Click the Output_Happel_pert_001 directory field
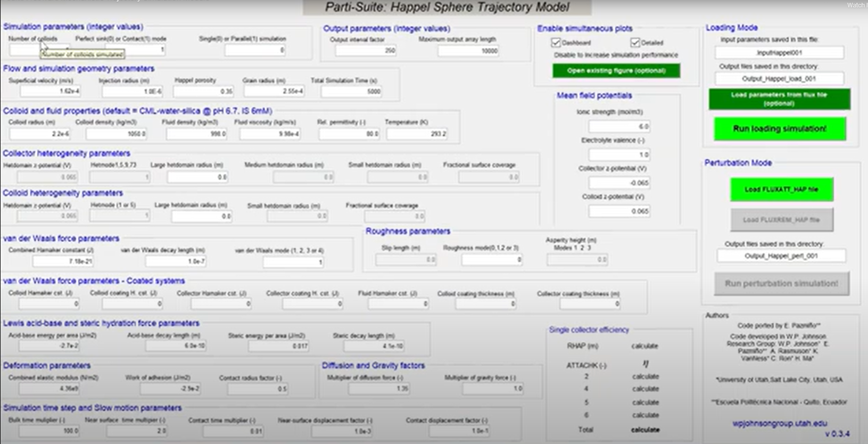 (781, 256)
